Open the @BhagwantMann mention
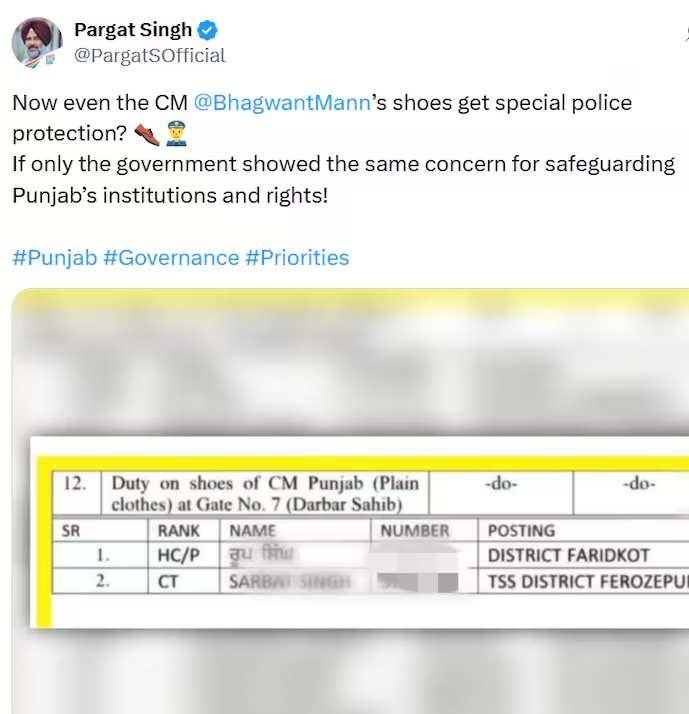 coord(281,103)
